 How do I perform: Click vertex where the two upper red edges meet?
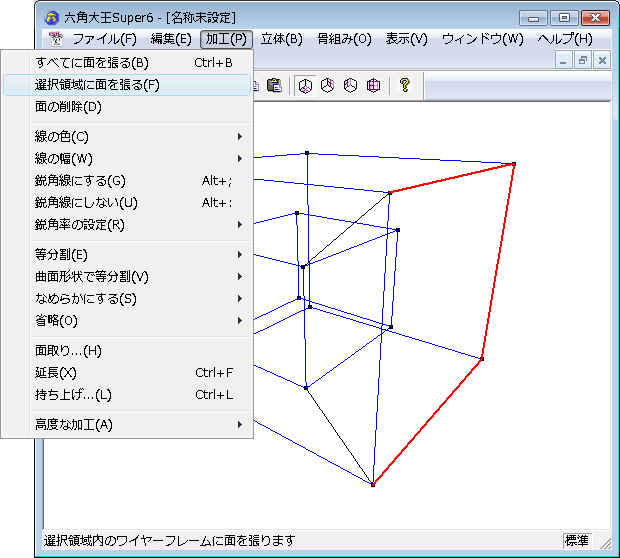[x=514, y=164]
